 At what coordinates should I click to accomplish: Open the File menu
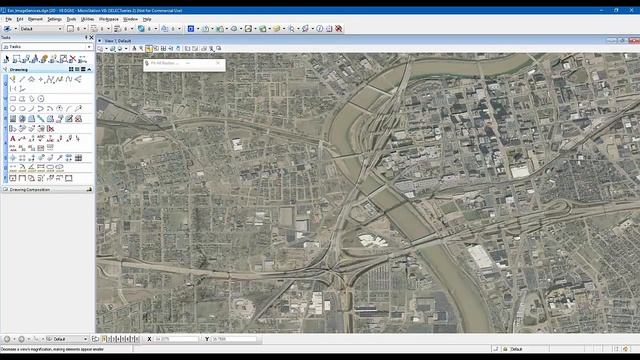pyautogui.click(x=8, y=19)
